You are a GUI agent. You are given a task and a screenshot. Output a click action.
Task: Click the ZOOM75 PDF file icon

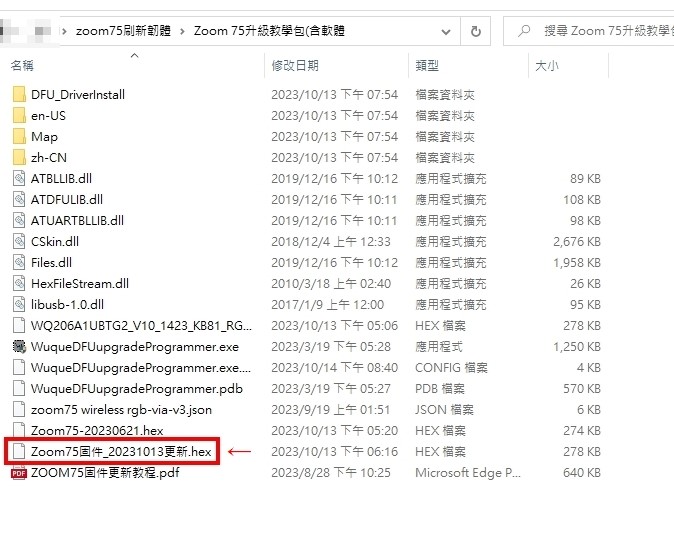pos(18,473)
